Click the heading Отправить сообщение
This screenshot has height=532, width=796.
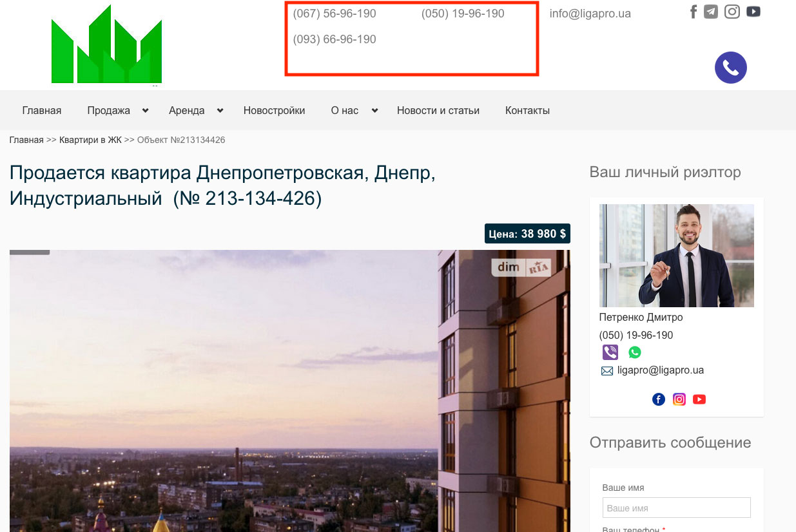(670, 443)
